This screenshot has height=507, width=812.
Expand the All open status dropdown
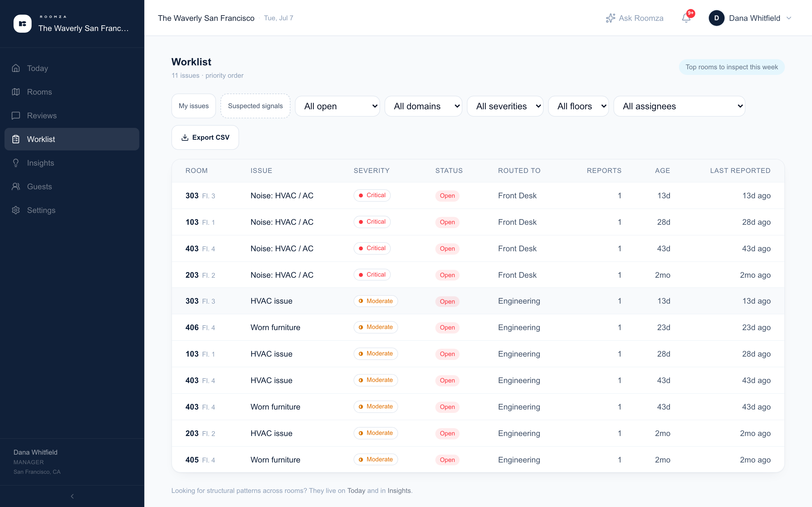click(x=337, y=106)
